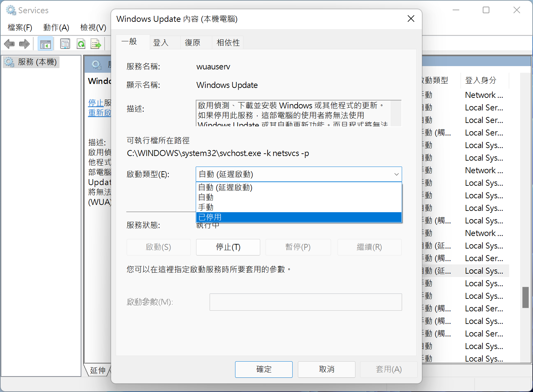The width and height of the screenshot is (533, 392).
Task: Confirm with the 確定 button
Action: click(x=264, y=369)
